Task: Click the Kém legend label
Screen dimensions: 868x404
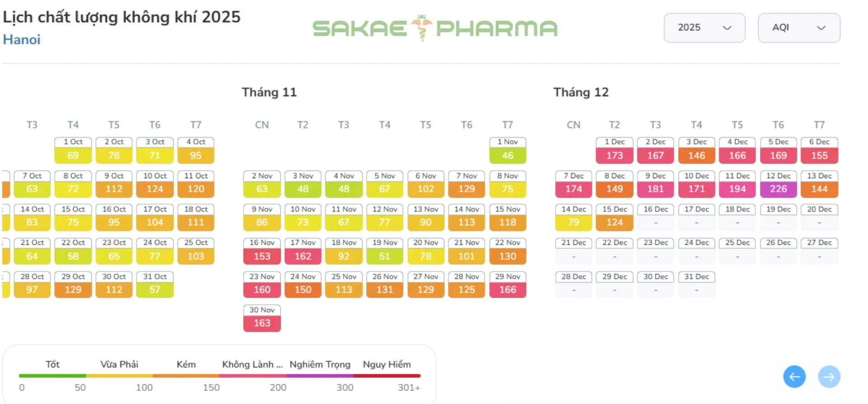Action: pyautogui.click(x=186, y=364)
